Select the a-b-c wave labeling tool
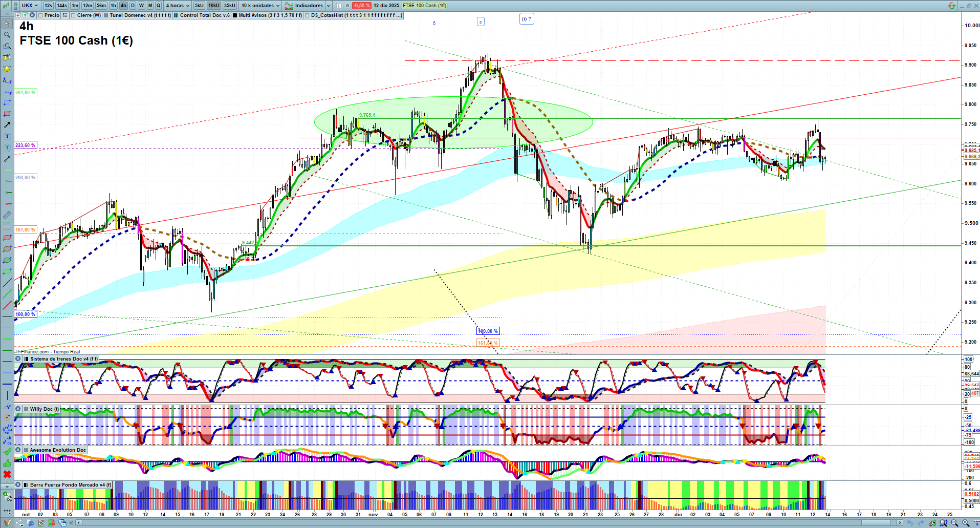The height and width of the screenshot is (528, 980). [7, 440]
